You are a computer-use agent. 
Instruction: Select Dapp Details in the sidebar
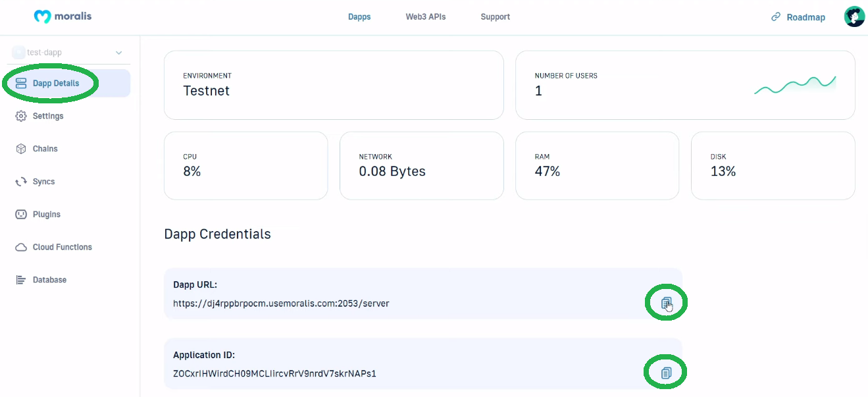click(x=69, y=84)
